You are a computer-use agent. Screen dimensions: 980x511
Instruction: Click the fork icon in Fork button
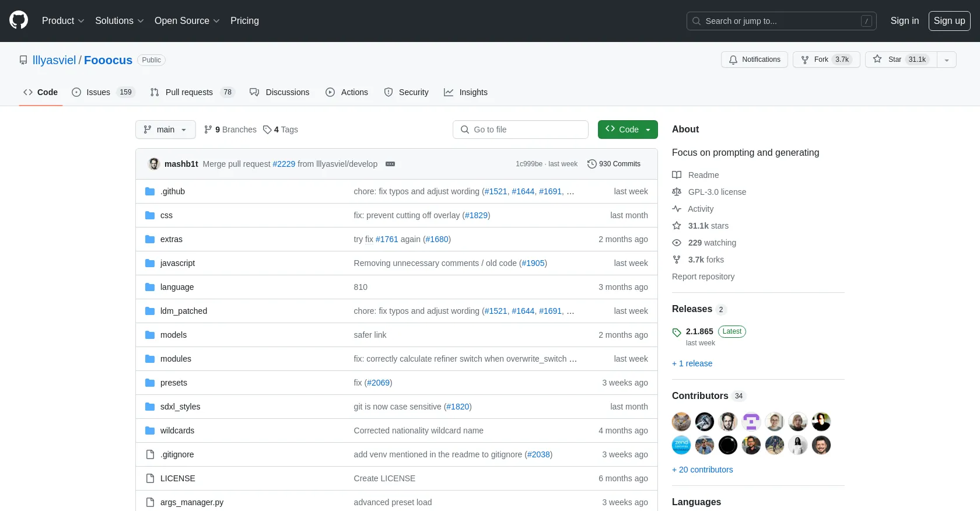805,60
